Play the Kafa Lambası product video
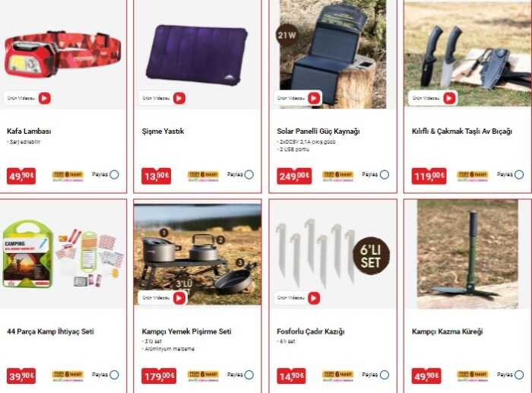This screenshot has width=532, height=393. 44,98
